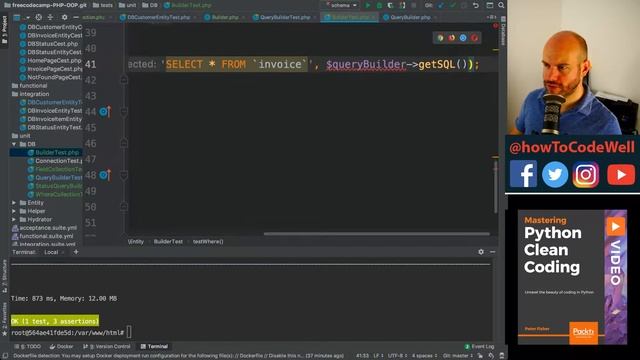Viewport: 640px width, 360px height.
Task: Select the Local terminal tab
Action: [x=51, y=252]
